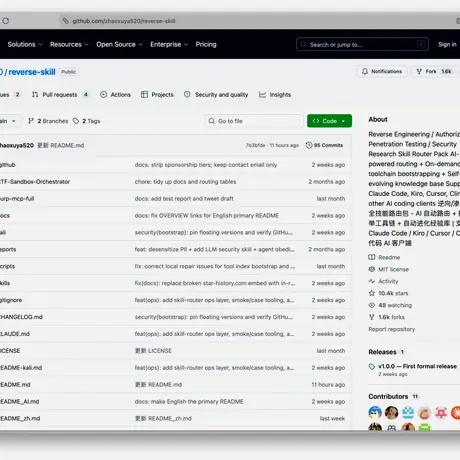Viewport: 460px width, 460px height.
Task: Click the Notifications button
Action: (382, 71)
